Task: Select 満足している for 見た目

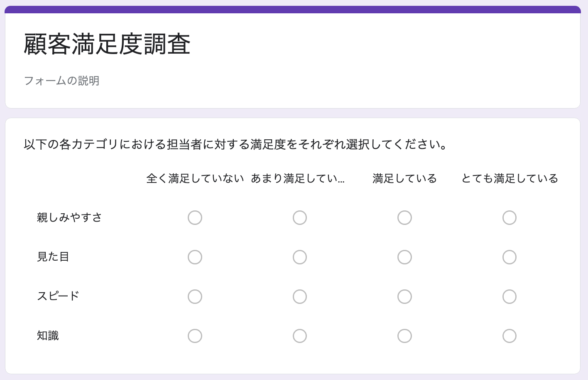Action: [404, 257]
